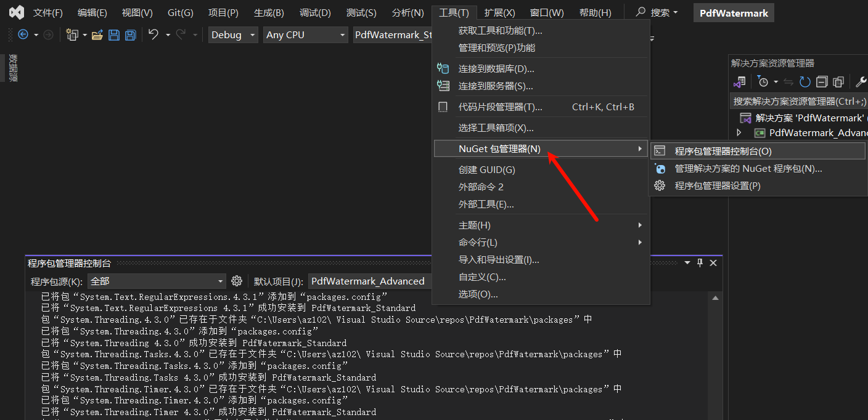868x420 pixels.
Task: Click the connect to server icon
Action: click(443, 86)
